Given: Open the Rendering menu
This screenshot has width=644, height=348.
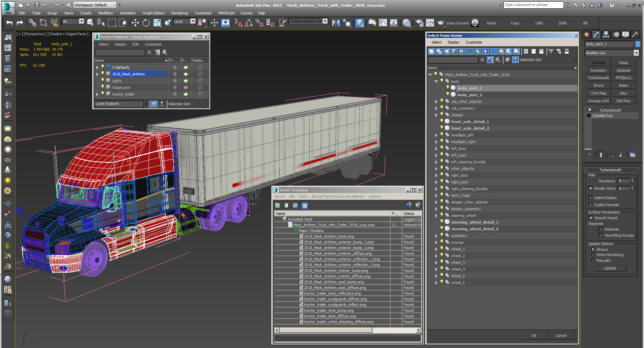Looking at the screenshot, I should tap(180, 13).
